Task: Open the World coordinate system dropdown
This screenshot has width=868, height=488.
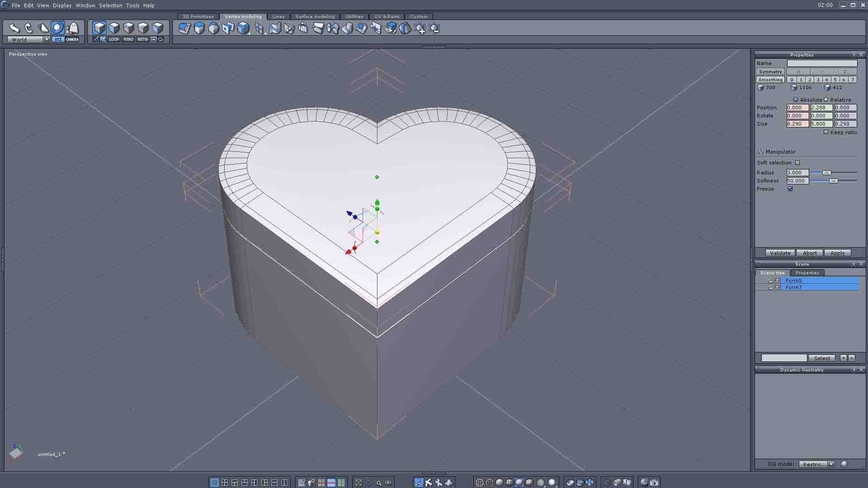Action: tap(47, 39)
